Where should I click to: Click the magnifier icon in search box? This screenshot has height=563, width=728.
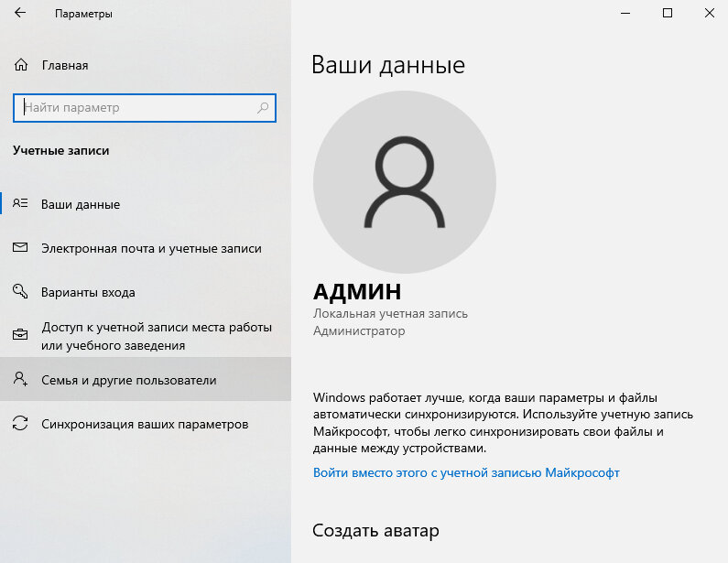(x=263, y=108)
